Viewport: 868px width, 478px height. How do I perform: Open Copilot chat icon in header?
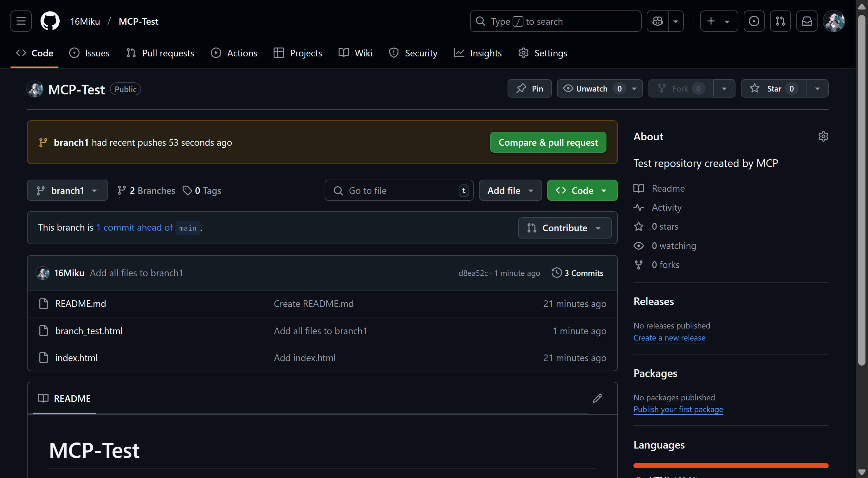click(x=657, y=21)
